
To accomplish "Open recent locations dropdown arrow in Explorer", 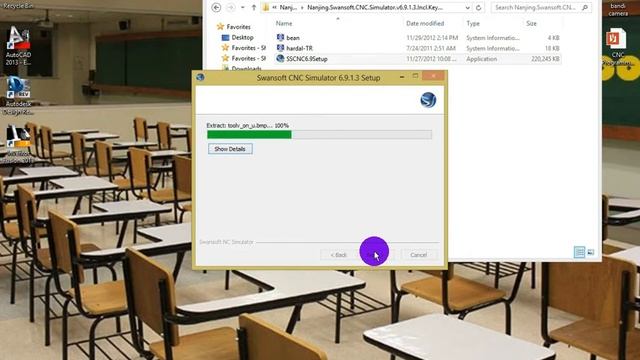I will coord(242,7).
